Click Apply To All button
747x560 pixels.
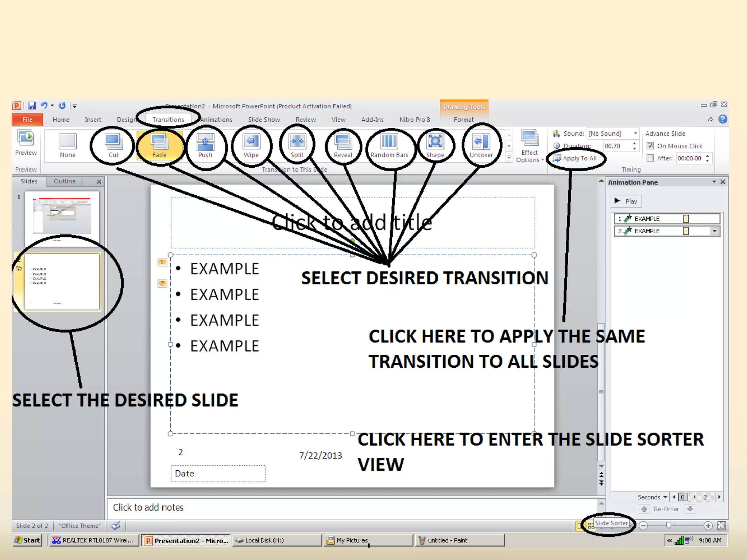[x=576, y=158]
